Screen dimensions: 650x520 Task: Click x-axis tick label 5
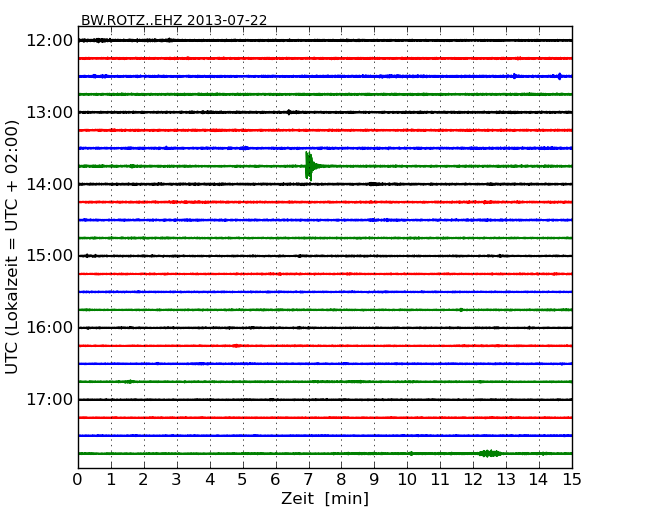point(243,480)
